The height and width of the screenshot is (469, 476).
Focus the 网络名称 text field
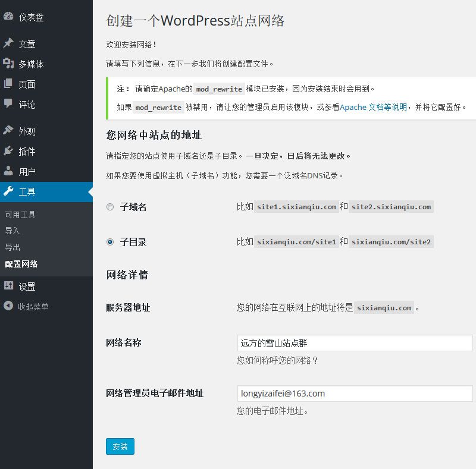click(355, 343)
